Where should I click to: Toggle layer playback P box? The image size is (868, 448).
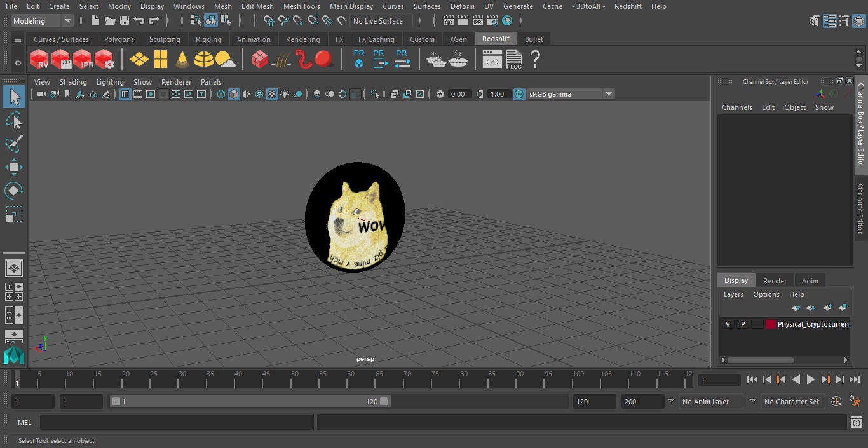[742, 324]
